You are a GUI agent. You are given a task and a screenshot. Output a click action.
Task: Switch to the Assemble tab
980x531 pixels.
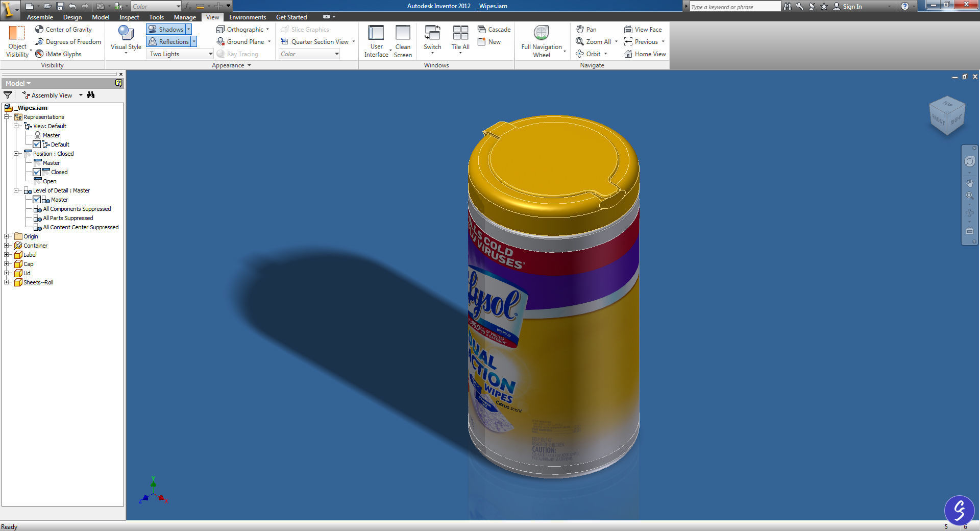(x=40, y=17)
